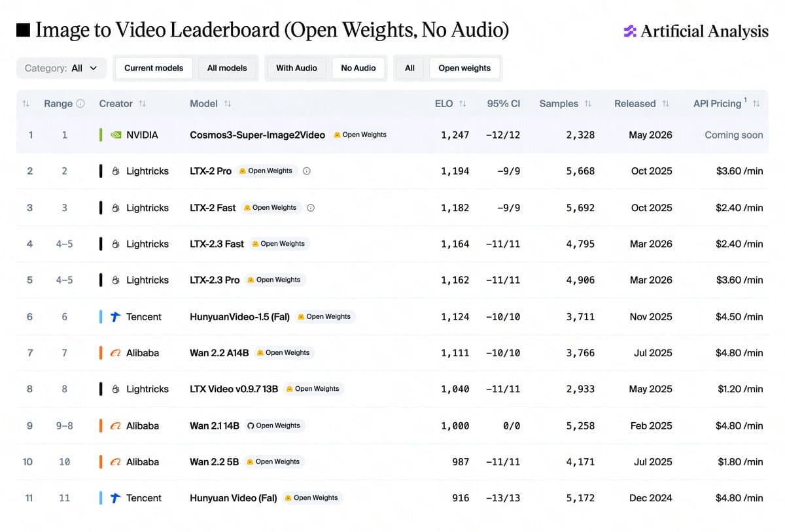
Task: Choose the Open weights filter option
Action: point(464,68)
